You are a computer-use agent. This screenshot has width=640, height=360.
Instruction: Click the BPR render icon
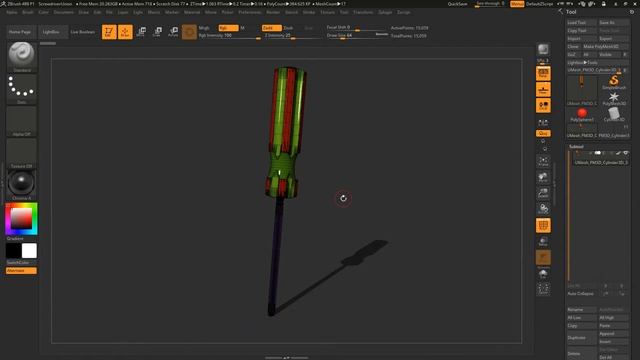[x=543, y=50]
